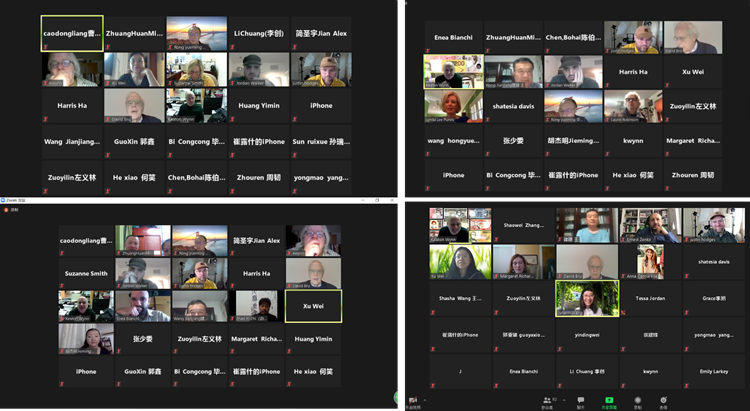
Task: Select the highlighted Xu Wei tile
Action: click(313, 306)
